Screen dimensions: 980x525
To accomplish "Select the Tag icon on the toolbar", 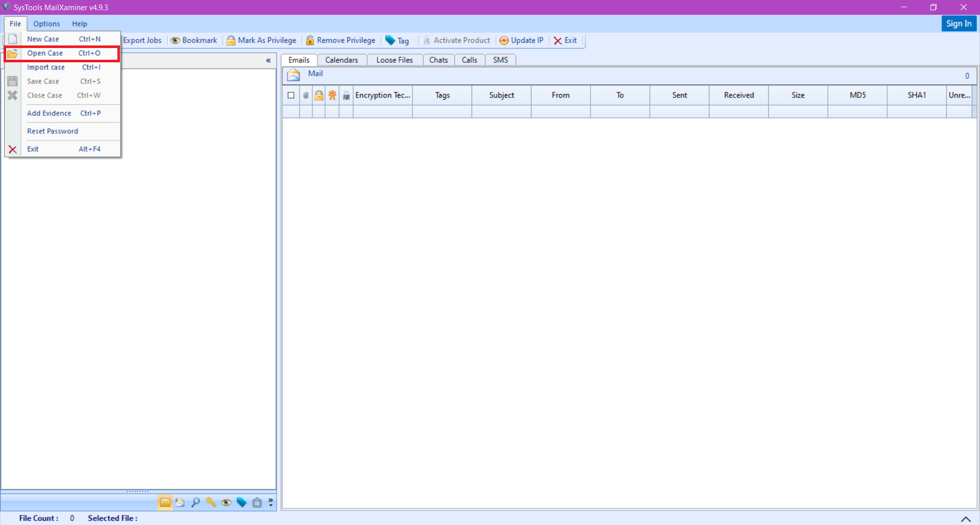I will 390,40.
